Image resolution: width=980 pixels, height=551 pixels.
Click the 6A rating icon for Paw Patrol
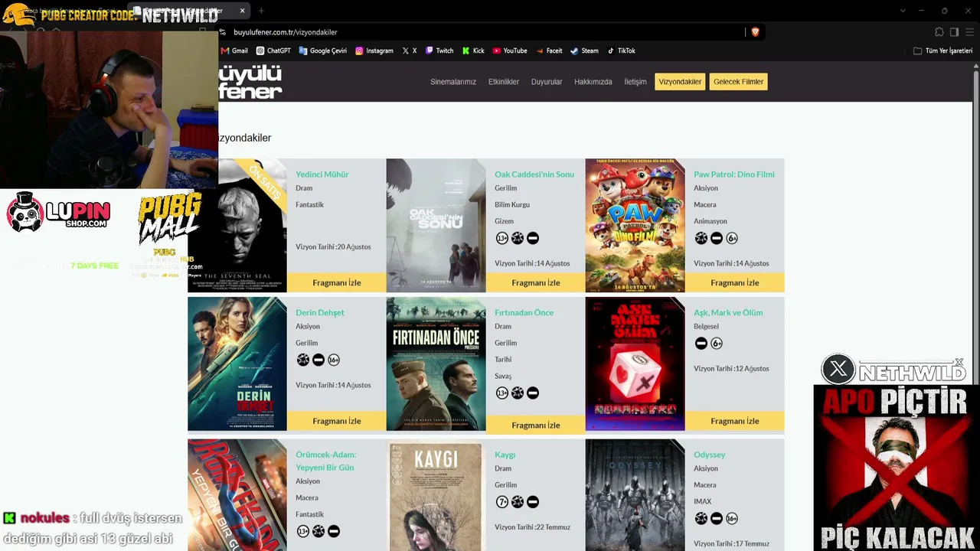tap(732, 238)
